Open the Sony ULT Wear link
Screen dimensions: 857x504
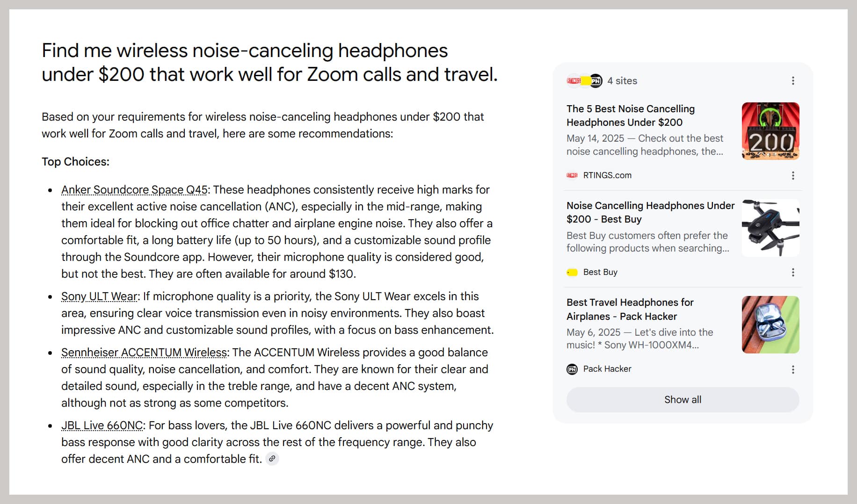click(x=98, y=296)
